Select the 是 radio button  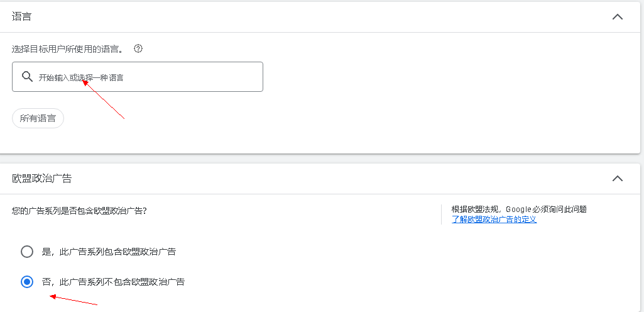pos(27,252)
